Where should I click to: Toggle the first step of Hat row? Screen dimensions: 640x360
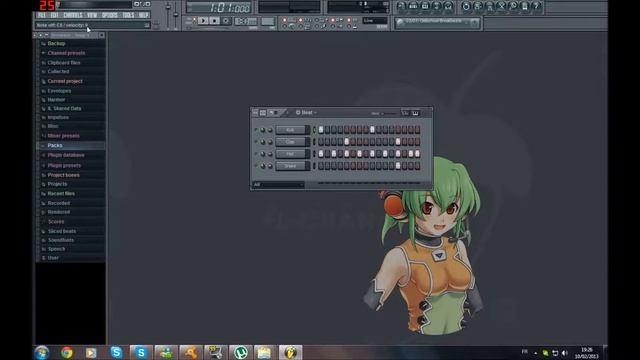tap(321, 154)
